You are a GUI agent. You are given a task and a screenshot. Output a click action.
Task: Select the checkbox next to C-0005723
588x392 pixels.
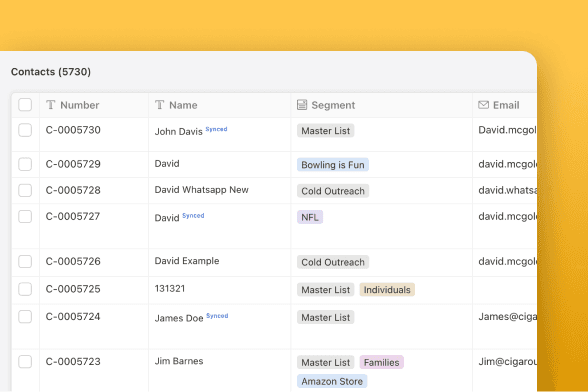tap(25, 362)
